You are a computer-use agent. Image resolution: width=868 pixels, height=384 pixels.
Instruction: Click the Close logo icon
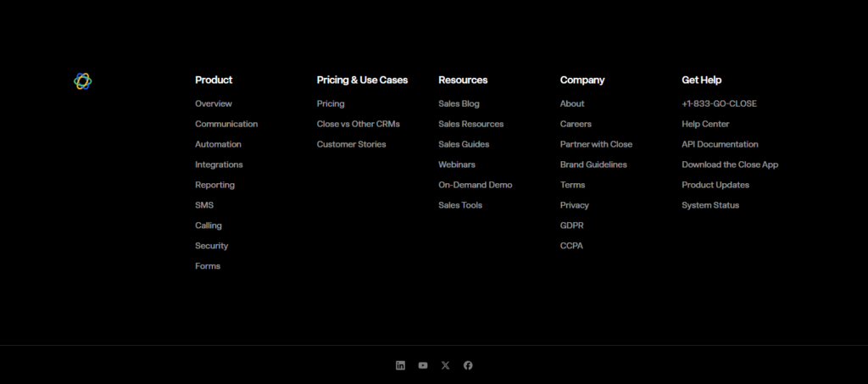click(82, 81)
